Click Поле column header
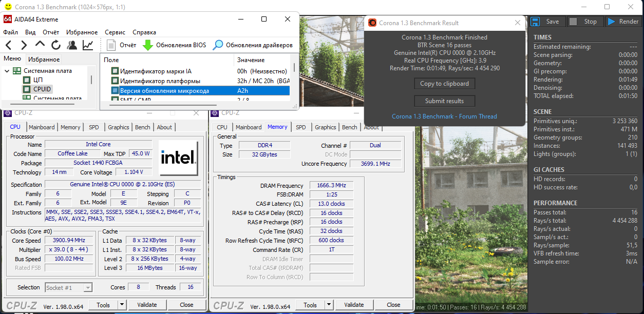The image size is (644, 314). click(x=166, y=60)
